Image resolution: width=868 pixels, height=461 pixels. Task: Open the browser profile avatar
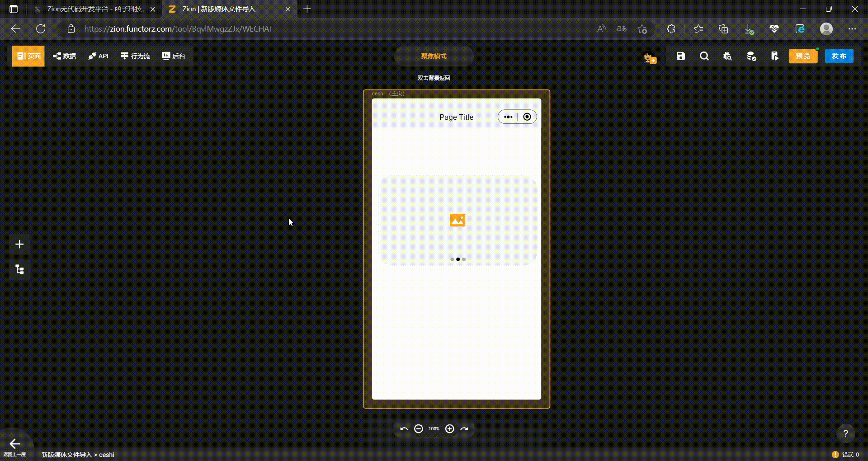[826, 29]
